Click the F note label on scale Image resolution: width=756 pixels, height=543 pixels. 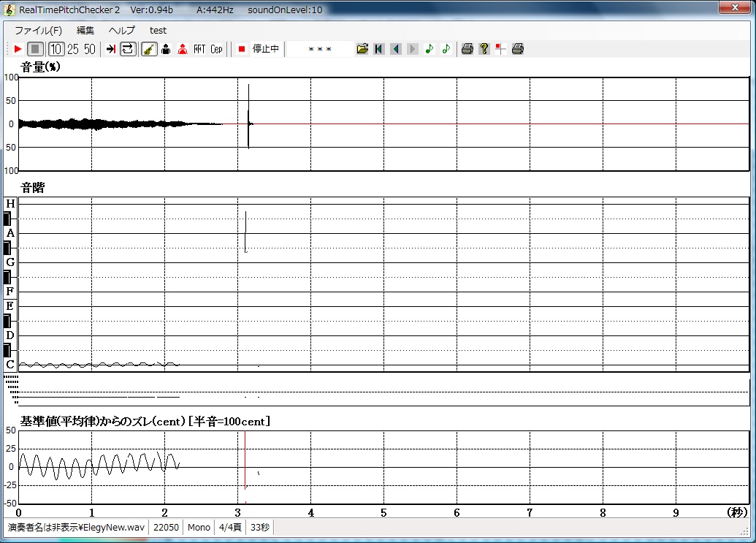click(10, 292)
